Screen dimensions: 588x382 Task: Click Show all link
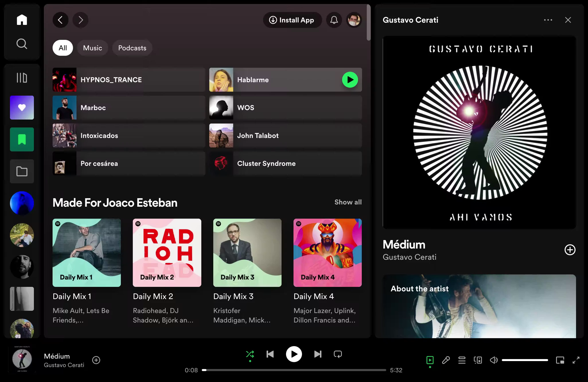click(348, 202)
